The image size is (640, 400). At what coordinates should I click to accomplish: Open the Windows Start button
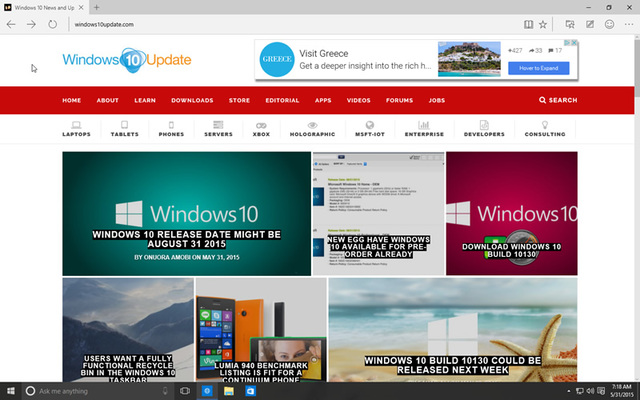pos(11,391)
